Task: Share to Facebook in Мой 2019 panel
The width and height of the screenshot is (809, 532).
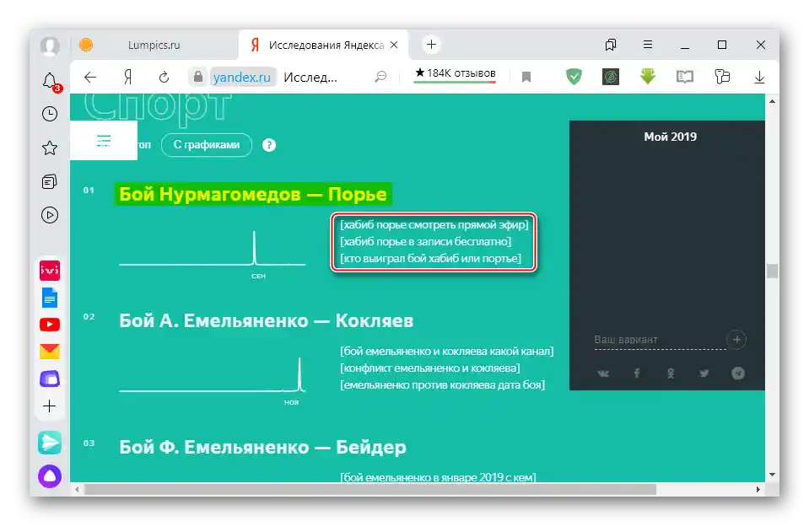Action: click(x=637, y=373)
